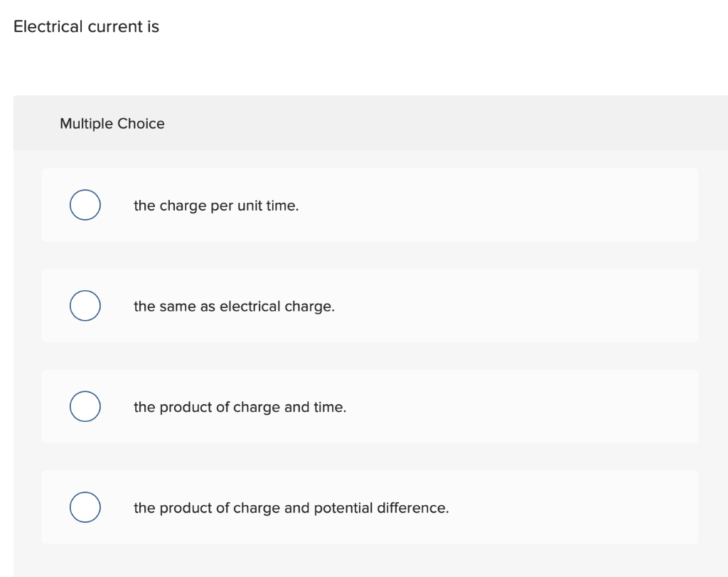Select radio button for 'charge and potential difference' option

click(x=85, y=507)
